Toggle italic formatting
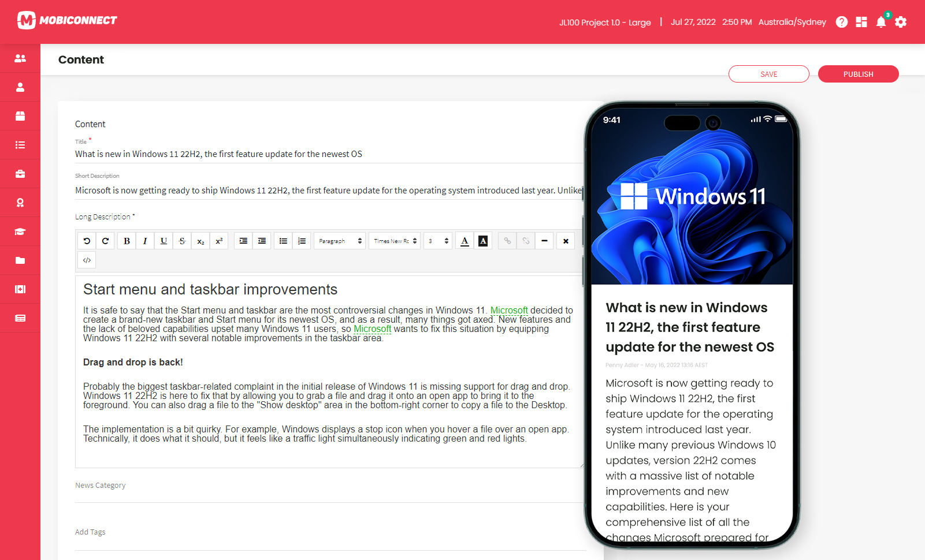Image resolution: width=925 pixels, height=560 pixels. pyautogui.click(x=145, y=241)
